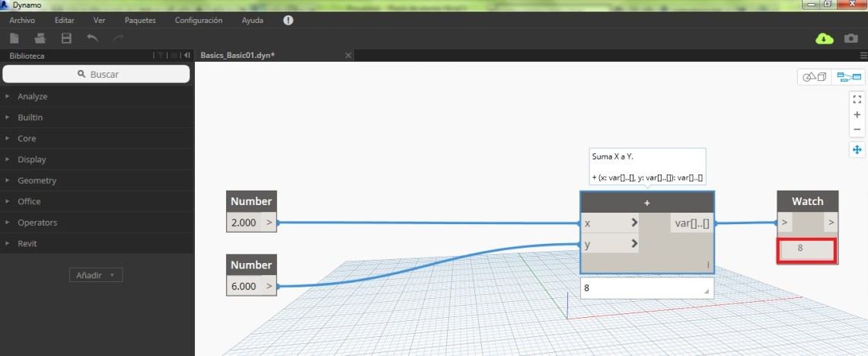Click the Undo arrow icon
Screen dimensions: 868x356
(92, 38)
